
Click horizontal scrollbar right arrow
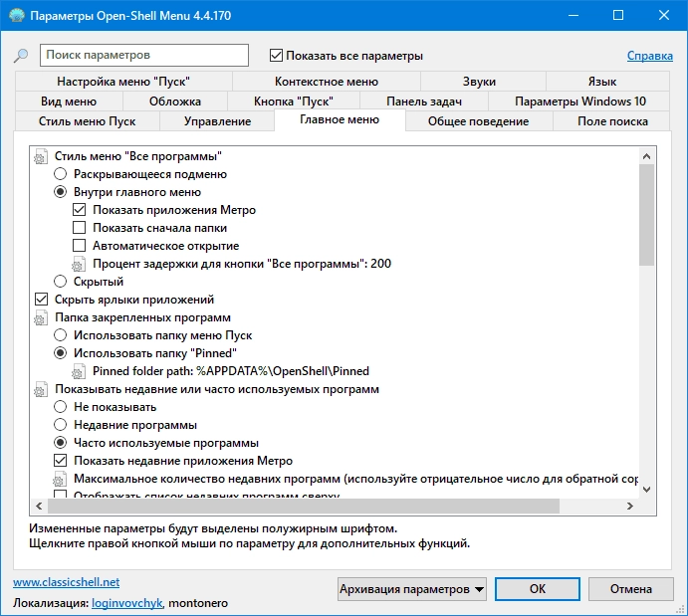click(630, 506)
